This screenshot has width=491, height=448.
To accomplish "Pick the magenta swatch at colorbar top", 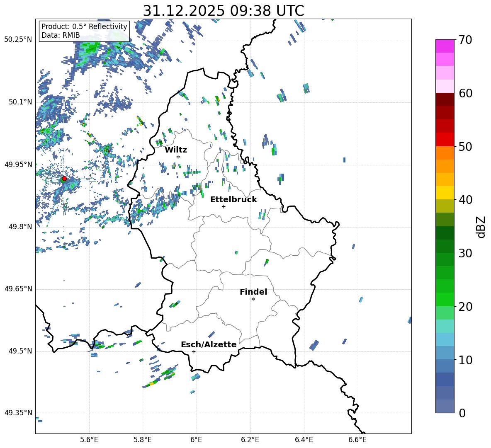I will coord(445,46).
